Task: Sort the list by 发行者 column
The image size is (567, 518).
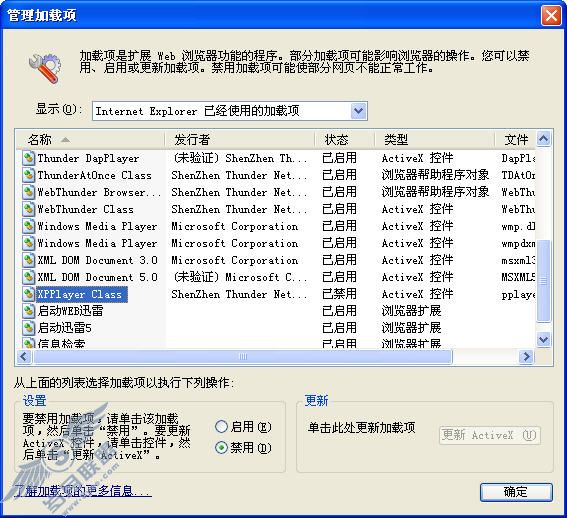Action: pyautogui.click(x=240, y=140)
